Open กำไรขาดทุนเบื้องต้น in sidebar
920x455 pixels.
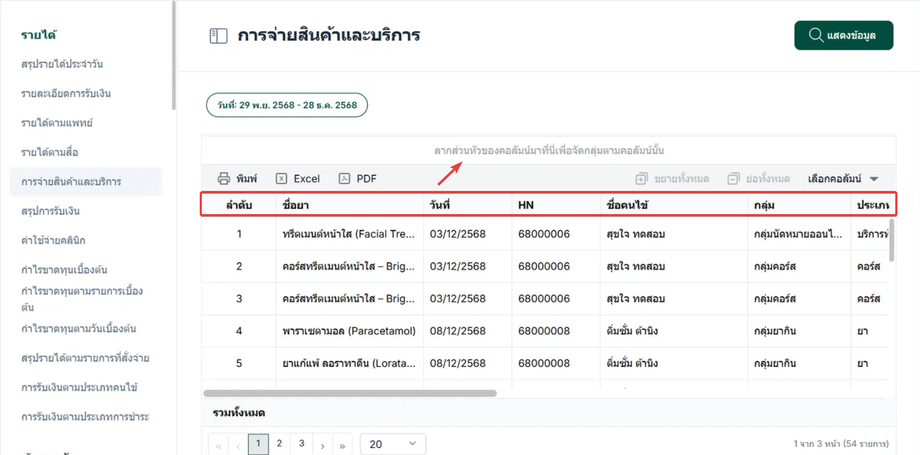[x=65, y=269]
